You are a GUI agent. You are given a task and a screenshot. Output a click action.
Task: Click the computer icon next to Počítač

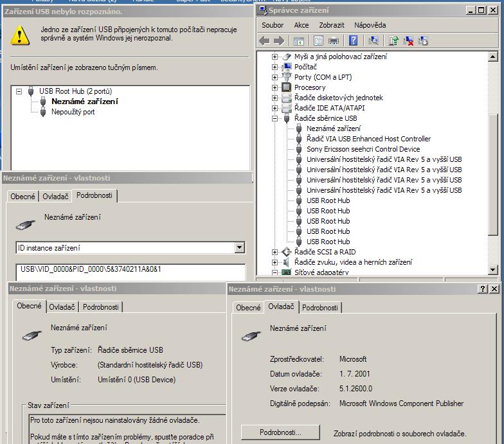click(x=287, y=67)
